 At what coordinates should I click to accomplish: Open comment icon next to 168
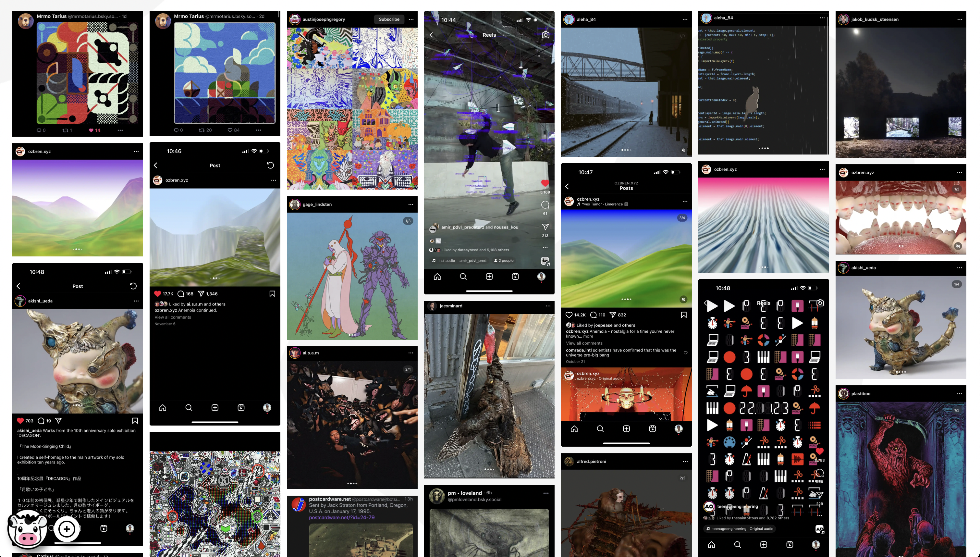click(x=181, y=294)
